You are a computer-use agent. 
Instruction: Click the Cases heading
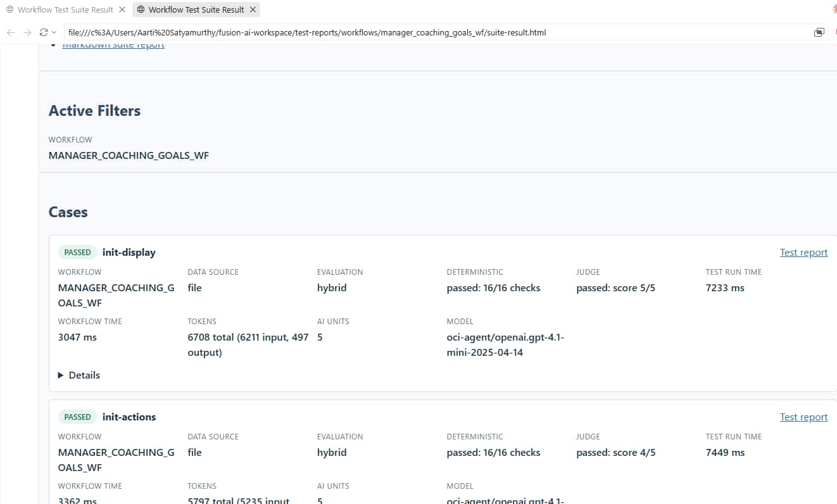[x=68, y=212]
